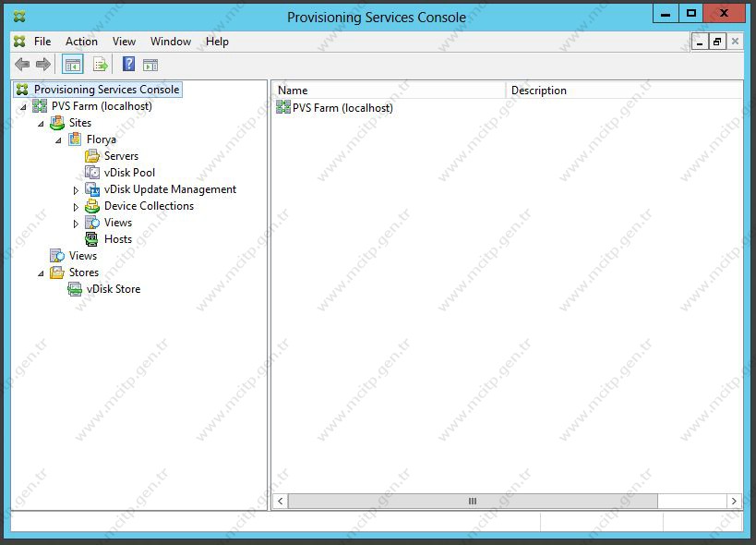Click the vDisk Store icon
756x545 pixels.
[x=75, y=289]
